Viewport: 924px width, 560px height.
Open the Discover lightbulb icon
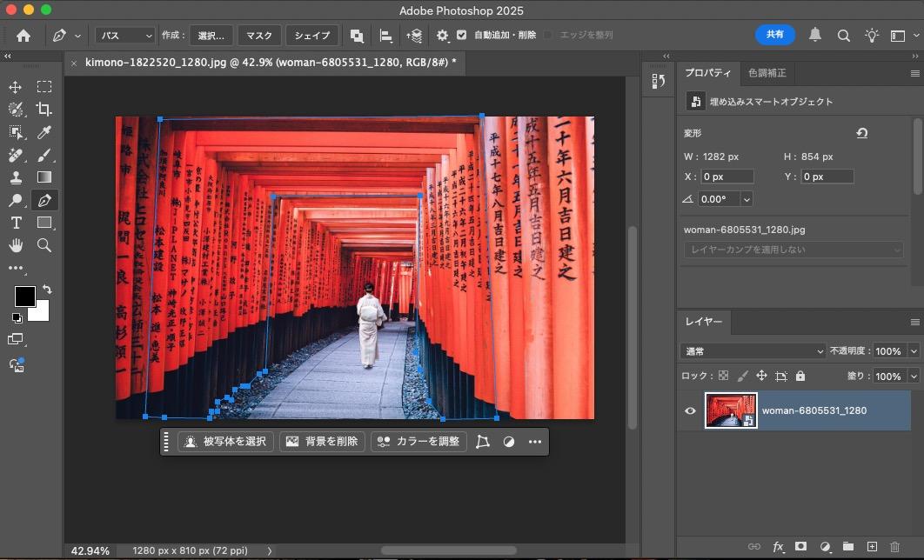872,36
